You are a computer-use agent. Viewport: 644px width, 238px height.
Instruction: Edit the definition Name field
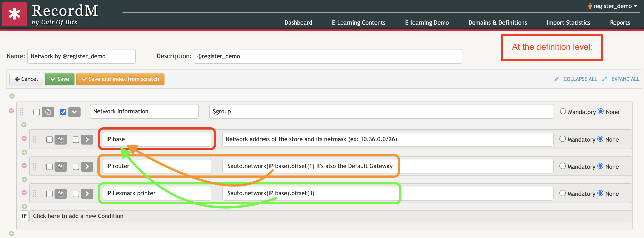[x=81, y=56]
